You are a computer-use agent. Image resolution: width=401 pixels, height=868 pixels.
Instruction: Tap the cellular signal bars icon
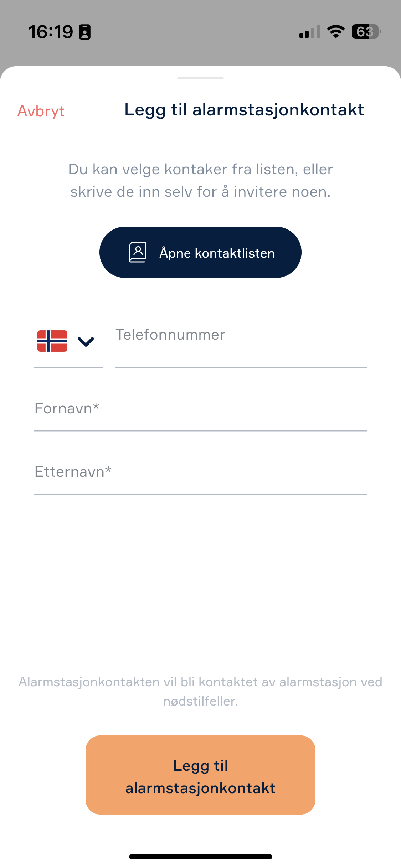pyautogui.click(x=310, y=32)
